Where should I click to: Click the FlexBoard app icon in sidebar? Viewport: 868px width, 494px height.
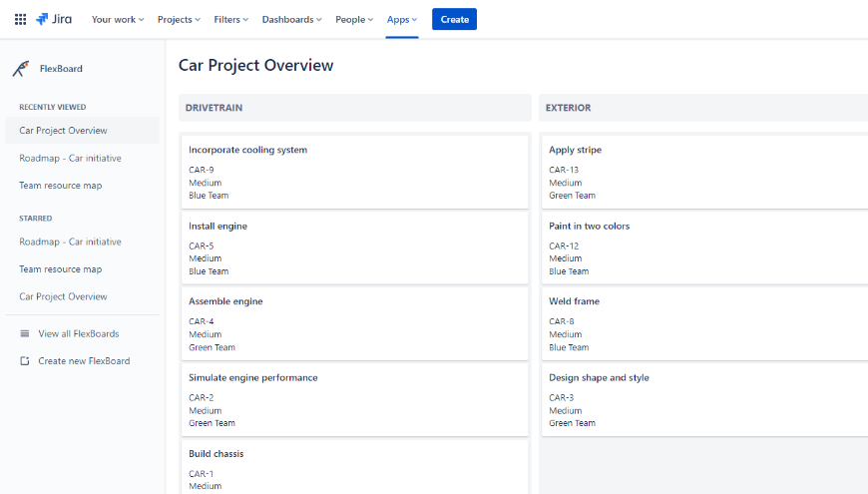pos(21,69)
